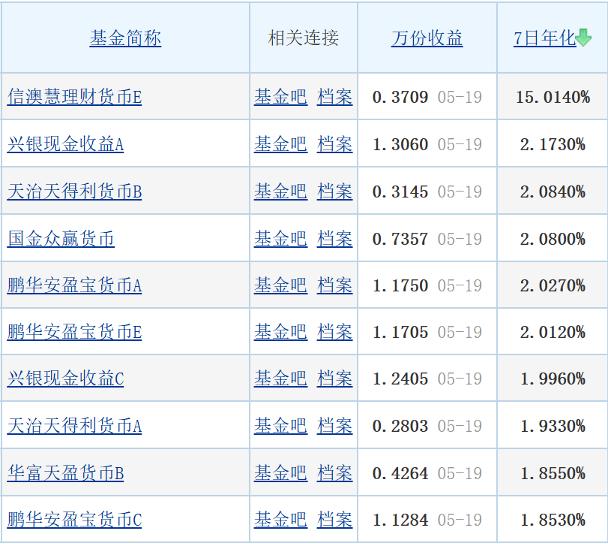
Task: Open fund 天治天得利货币A
Action: [x=74, y=426]
